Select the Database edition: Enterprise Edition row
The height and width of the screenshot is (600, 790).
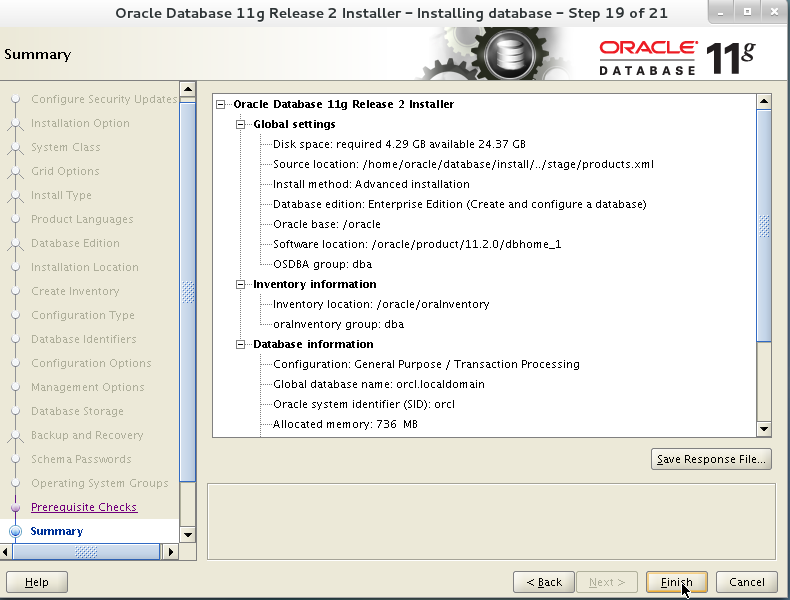[459, 205]
